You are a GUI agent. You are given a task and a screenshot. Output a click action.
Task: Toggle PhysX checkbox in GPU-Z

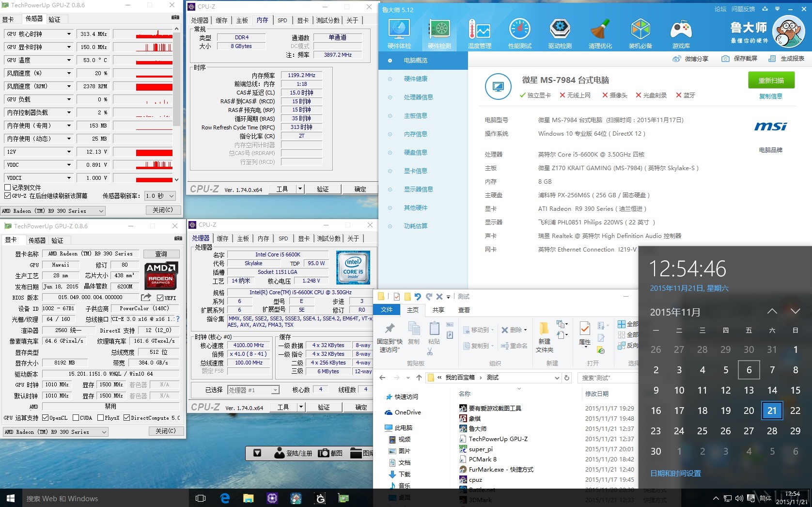coord(100,418)
